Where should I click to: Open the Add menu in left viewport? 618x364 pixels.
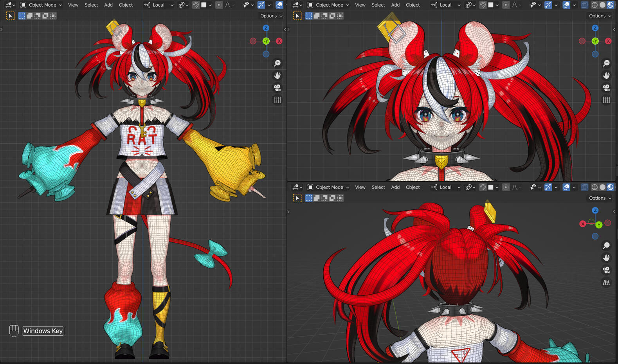pyautogui.click(x=108, y=5)
